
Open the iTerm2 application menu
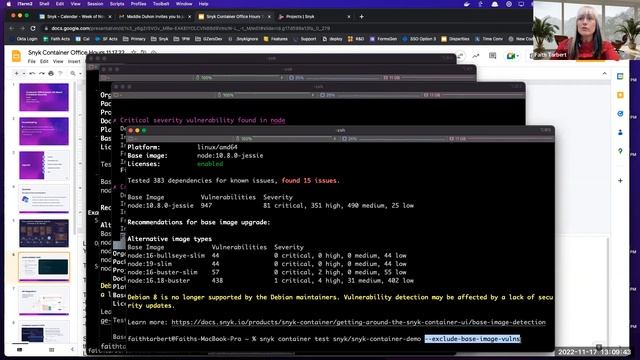tap(25, 4)
